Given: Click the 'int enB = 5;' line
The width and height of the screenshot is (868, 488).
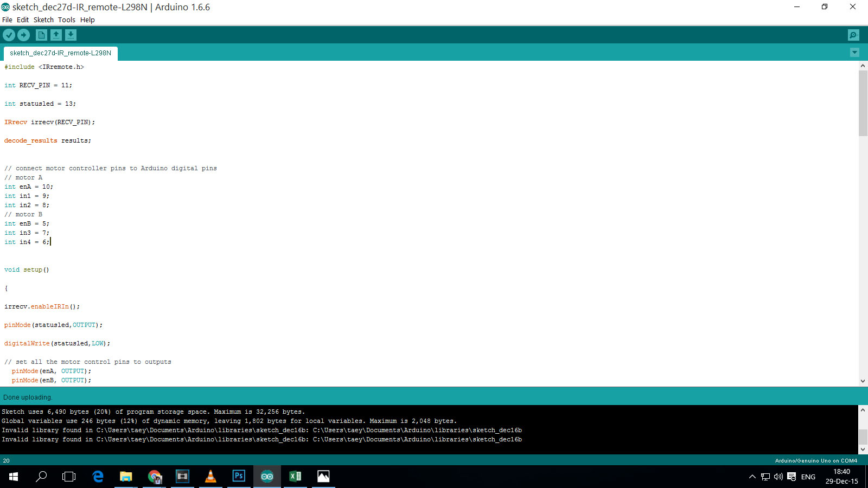Looking at the screenshot, I should pos(27,224).
